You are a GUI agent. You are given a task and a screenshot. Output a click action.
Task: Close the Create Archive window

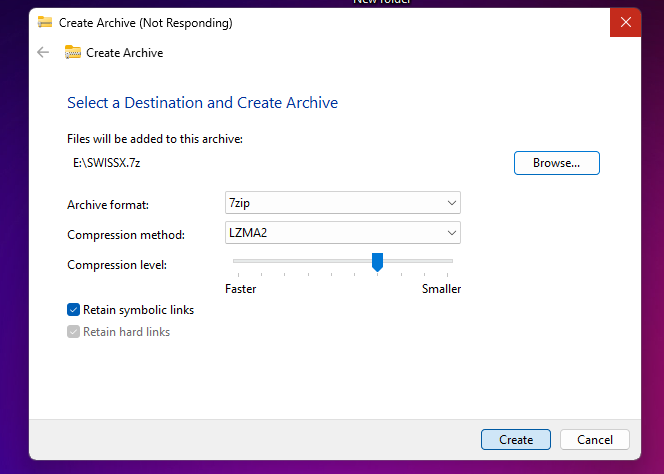click(x=625, y=22)
